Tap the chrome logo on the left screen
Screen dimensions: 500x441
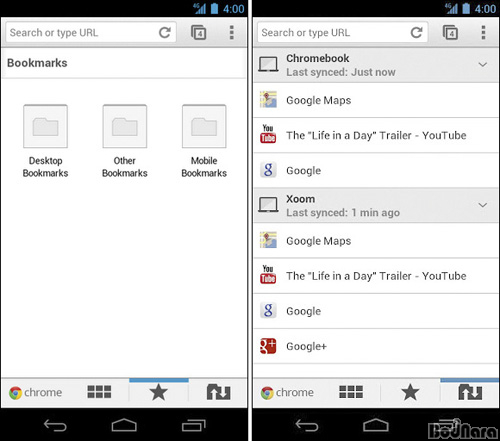(36, 393)
